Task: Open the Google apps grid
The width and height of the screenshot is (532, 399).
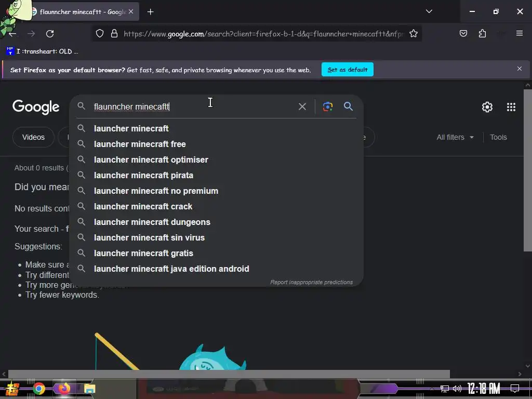Action: [511, 107]
